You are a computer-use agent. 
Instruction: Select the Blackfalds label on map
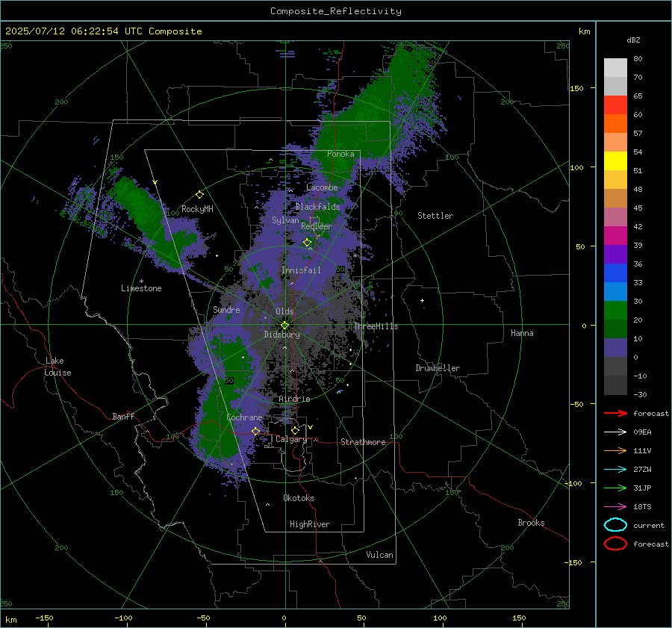click(x=317, y=207)
